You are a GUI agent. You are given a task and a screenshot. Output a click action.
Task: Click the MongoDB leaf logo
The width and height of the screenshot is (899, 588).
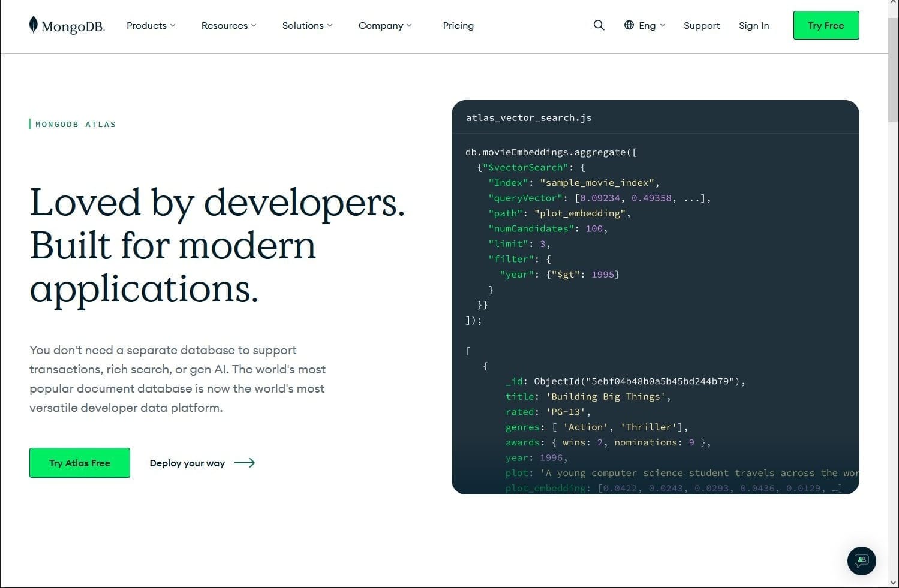pos(33,25)
